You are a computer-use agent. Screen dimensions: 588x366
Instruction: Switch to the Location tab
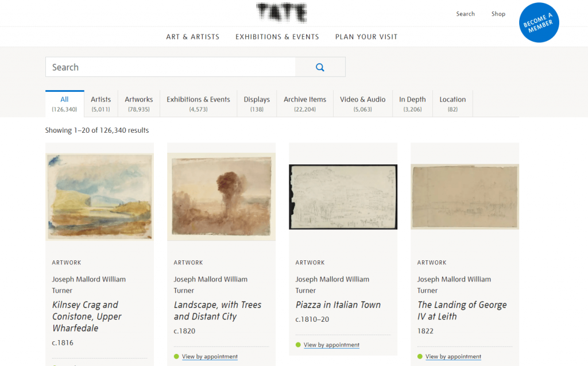coord(452,103)
